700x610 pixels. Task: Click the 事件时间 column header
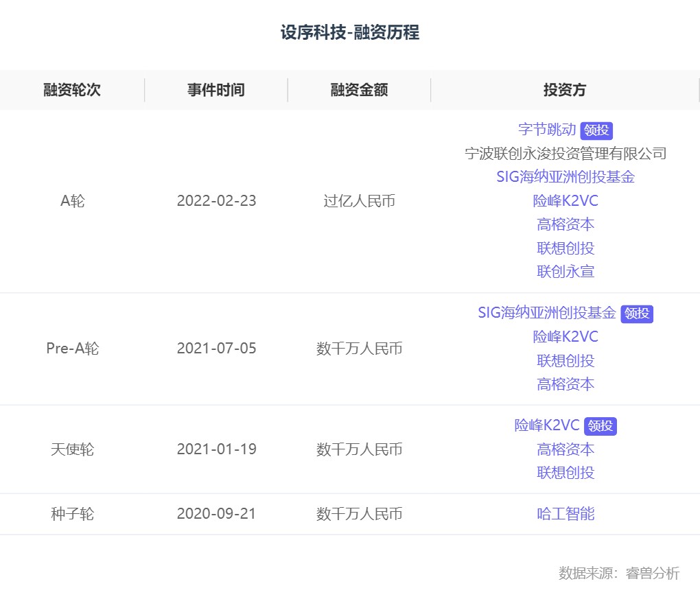coord(216,90)
